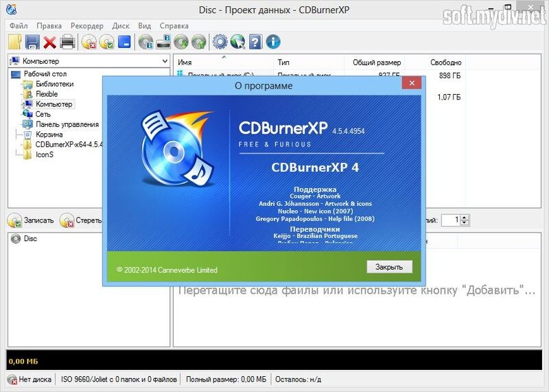
Task: Click the Нет диска status bar entry
Action: point(30,379)
